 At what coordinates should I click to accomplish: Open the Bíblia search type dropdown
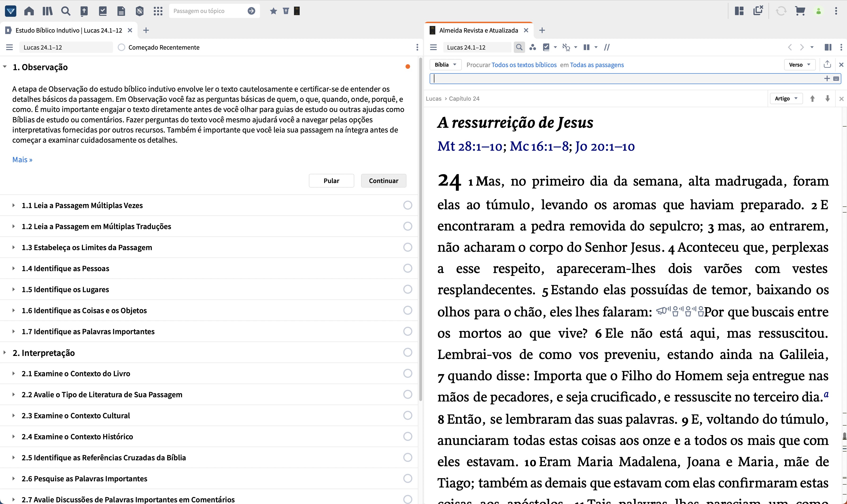point(445,64)
